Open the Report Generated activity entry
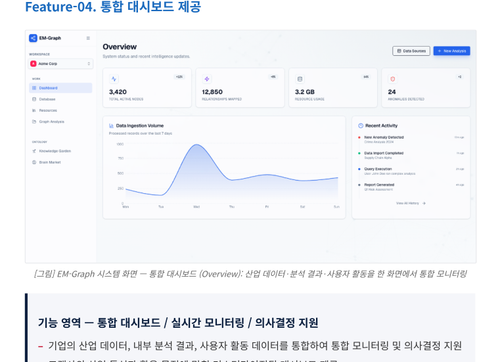Screen dimensions: 500x362 (411, 187)
